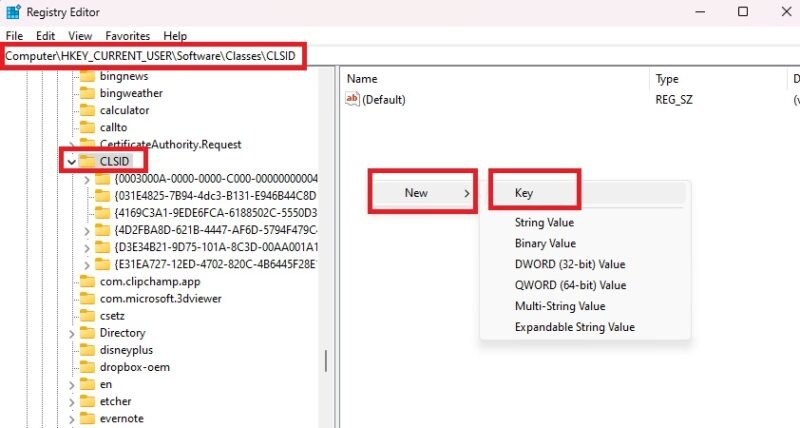The width and height of the screenshot is (800, 428).
Task: Expand the {0003000A-0000-0000-C000 subkey
Action: click(88, 179)
